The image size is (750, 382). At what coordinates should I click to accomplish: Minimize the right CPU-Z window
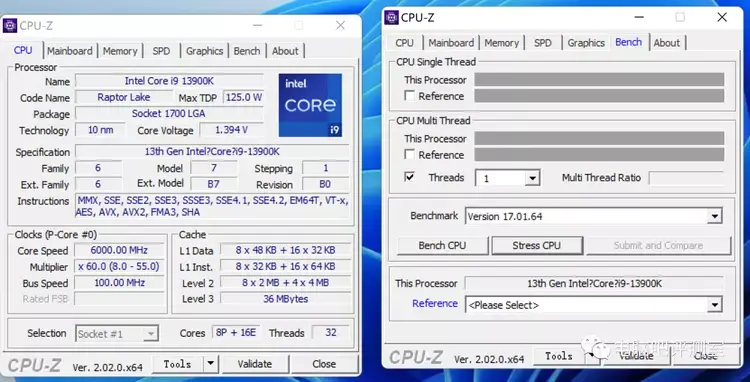tap(640, 17)
